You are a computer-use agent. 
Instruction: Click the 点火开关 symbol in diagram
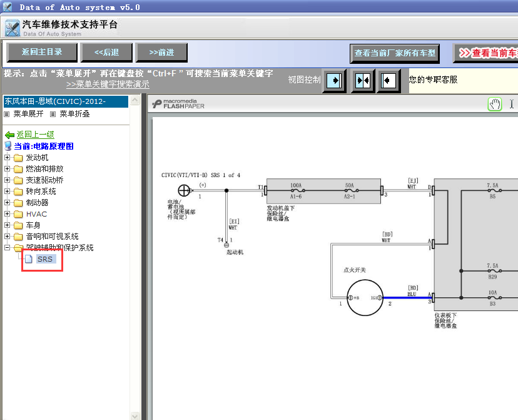pyautogui.click(x=365, y=298)
